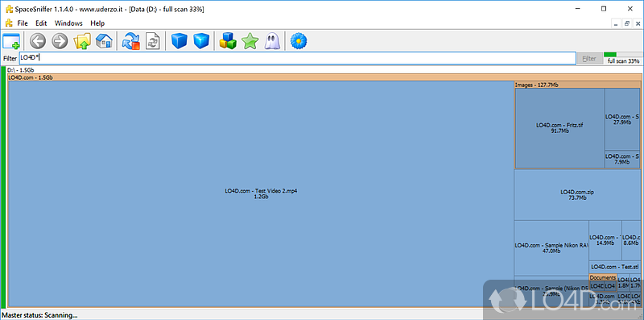Select the LO4D.com - Test.stl block
The width and height of the screenshot is (644, 320).
[x=615, y=267]
